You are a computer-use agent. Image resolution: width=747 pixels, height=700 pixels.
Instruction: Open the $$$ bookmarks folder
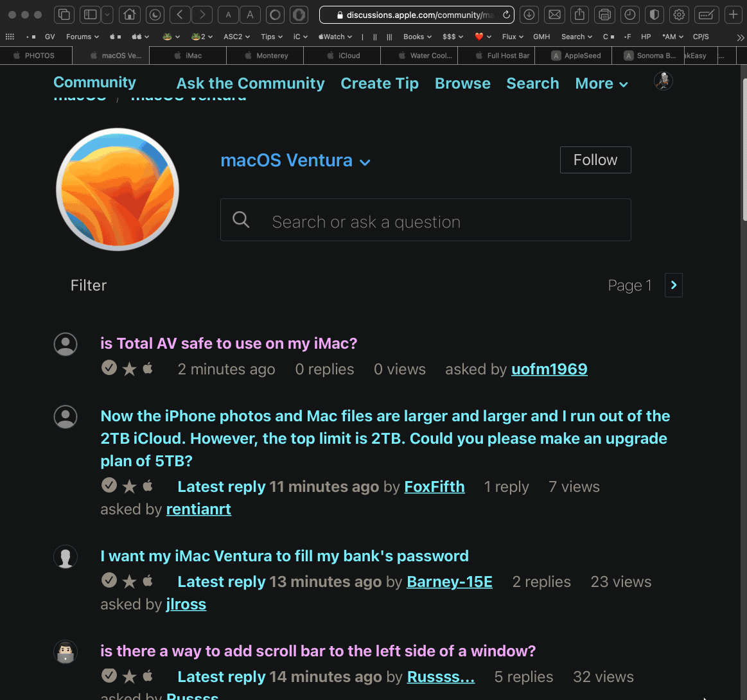pos(453,37)
